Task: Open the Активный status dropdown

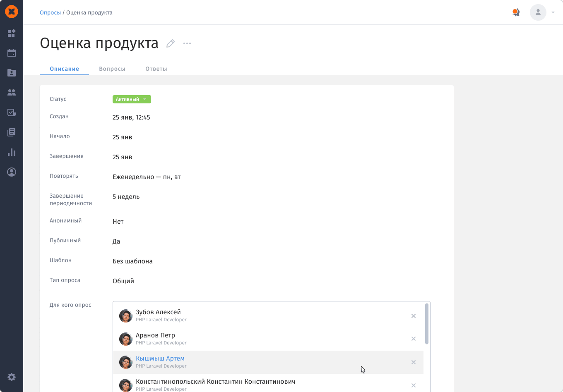Action: (131, 99)
